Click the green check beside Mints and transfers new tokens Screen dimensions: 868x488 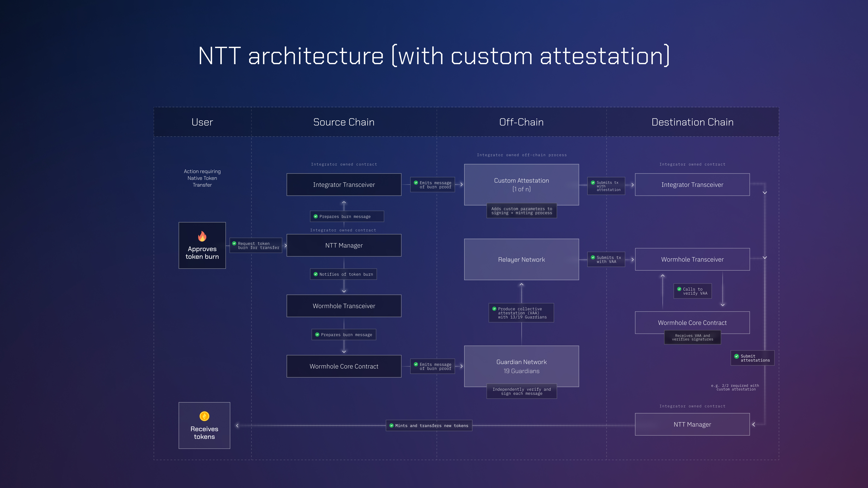[x=392, y=425]
